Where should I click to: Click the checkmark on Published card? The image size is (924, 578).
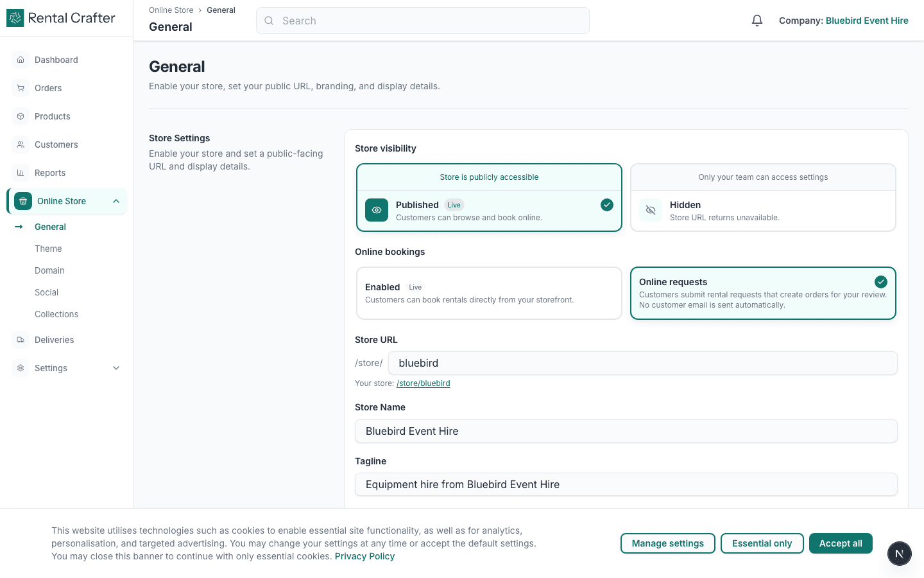point(607,205)
